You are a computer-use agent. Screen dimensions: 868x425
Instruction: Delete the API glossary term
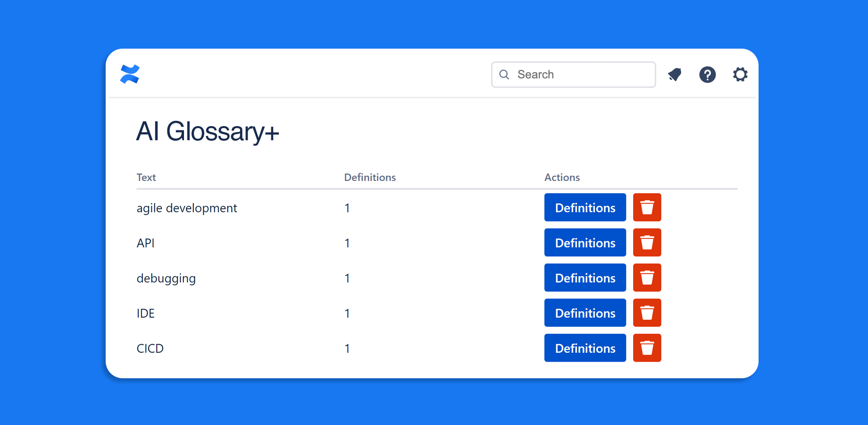(x=647, y=243)
